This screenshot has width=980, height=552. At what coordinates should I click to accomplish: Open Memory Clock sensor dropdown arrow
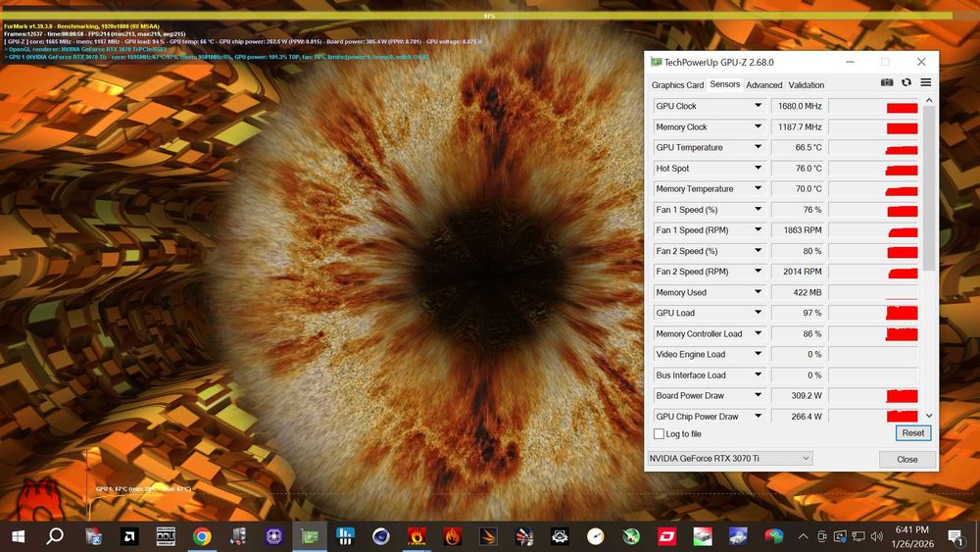click(x=758, y=126)
